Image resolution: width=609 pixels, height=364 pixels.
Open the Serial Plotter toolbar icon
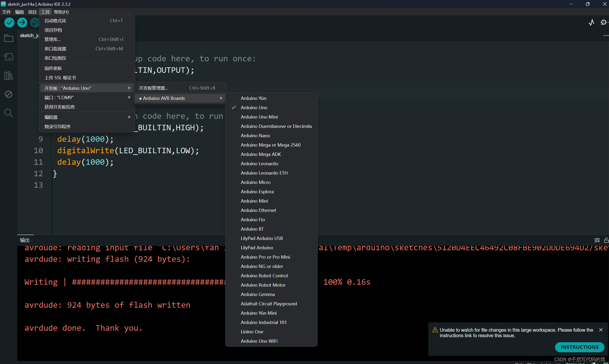(x=592, y=23)
